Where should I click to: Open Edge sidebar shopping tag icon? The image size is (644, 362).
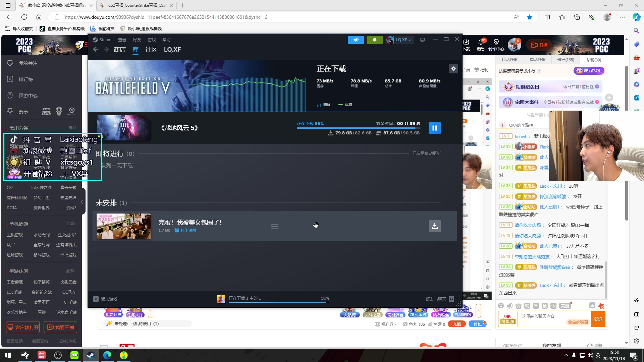coord(636,44)
